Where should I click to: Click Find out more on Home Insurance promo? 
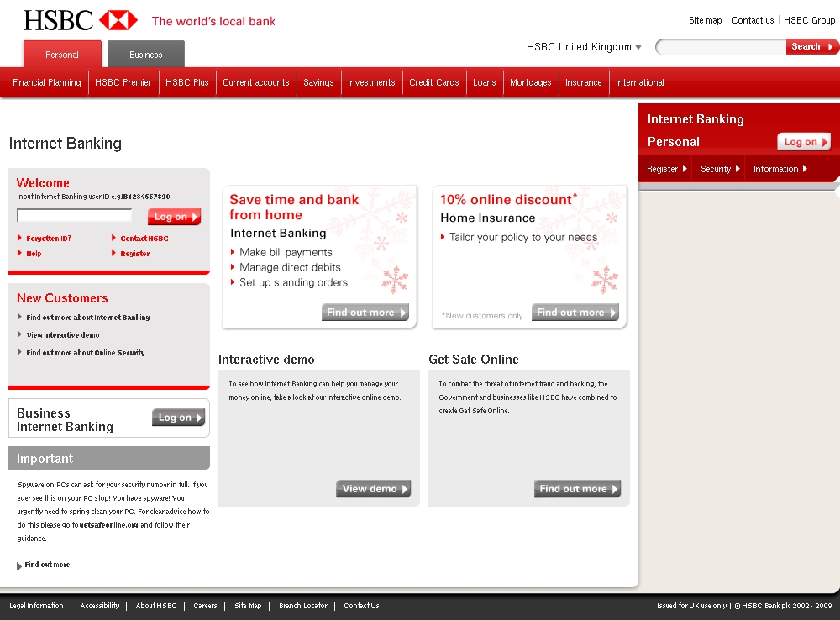[575, 313]
